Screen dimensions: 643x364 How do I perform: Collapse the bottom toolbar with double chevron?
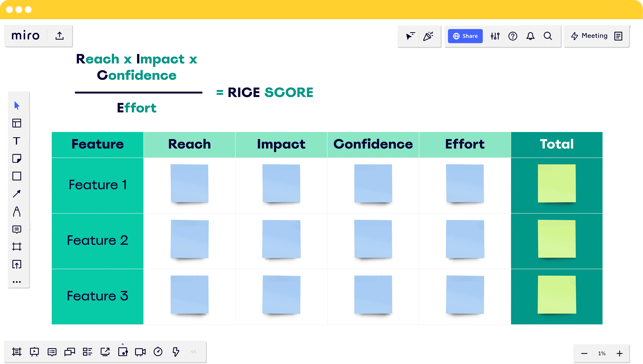pos(194,352)
